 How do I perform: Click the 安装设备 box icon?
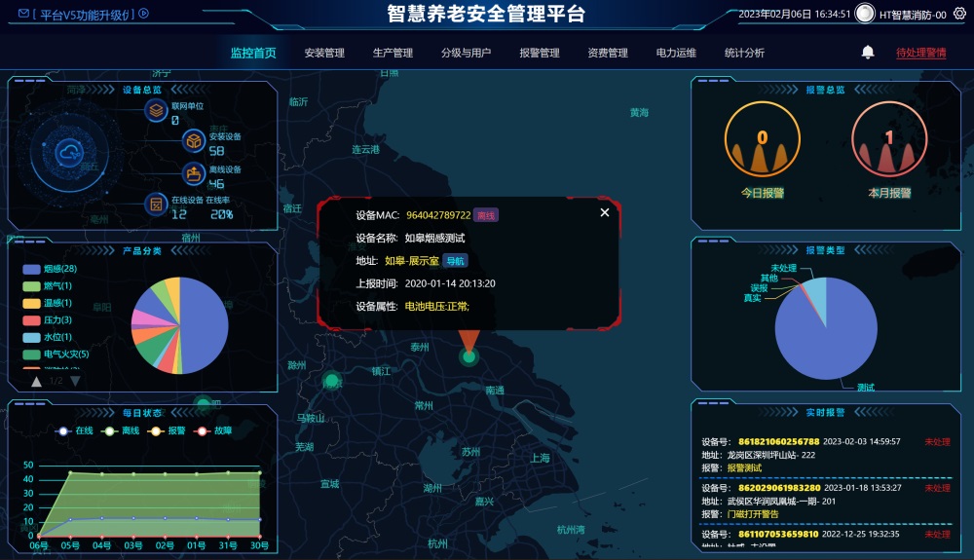(x=194, y=141)
